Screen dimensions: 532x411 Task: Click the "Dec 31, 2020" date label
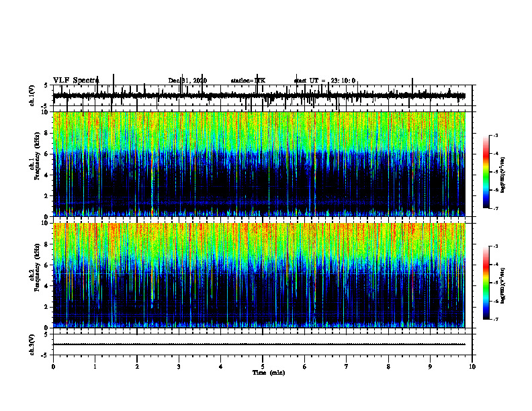pyautogui.click(x=187, y=81)
